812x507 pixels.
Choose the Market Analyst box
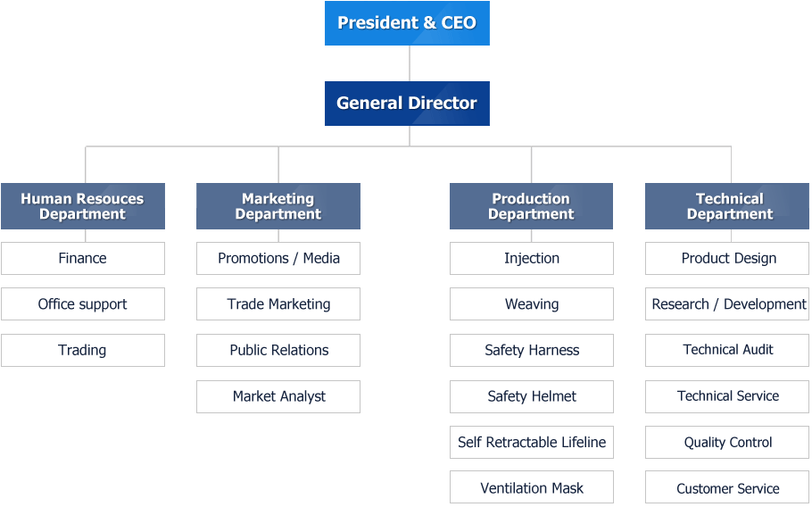pos(278,396)
